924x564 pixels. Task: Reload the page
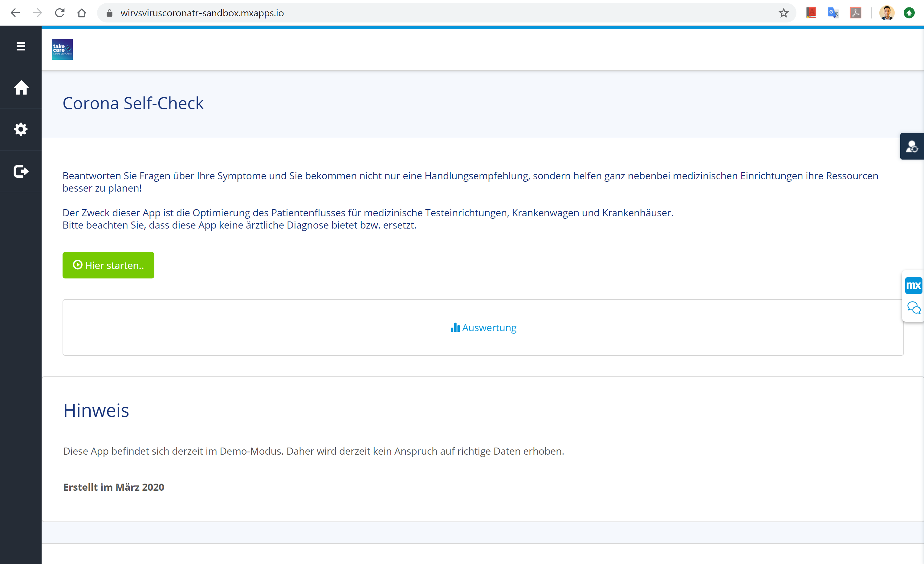60,13
